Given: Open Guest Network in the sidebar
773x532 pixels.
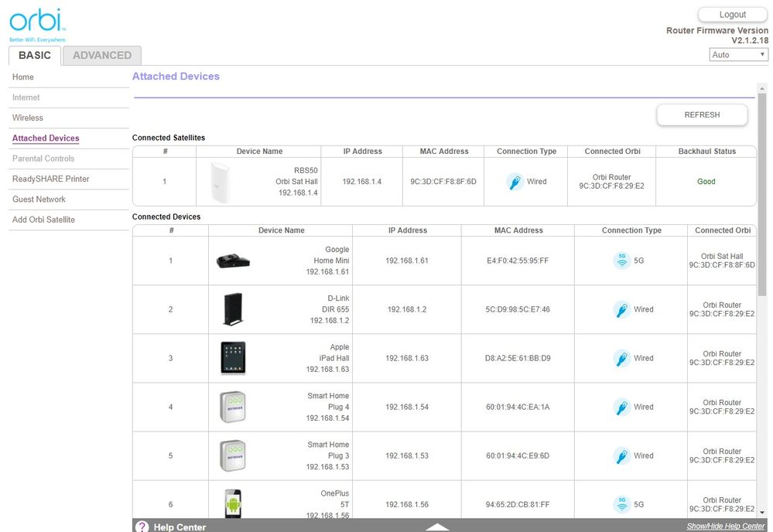Looking at the screenshot, I should coord(39,199).
